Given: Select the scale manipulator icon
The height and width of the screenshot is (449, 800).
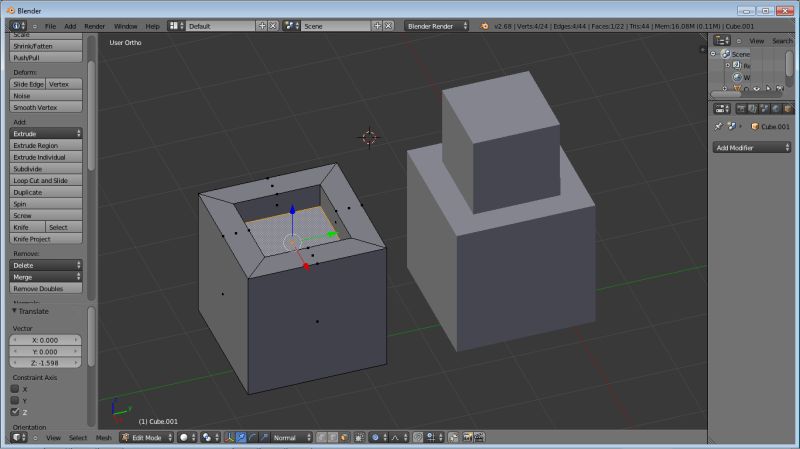Looking at the screenshot, I should 264,438.
